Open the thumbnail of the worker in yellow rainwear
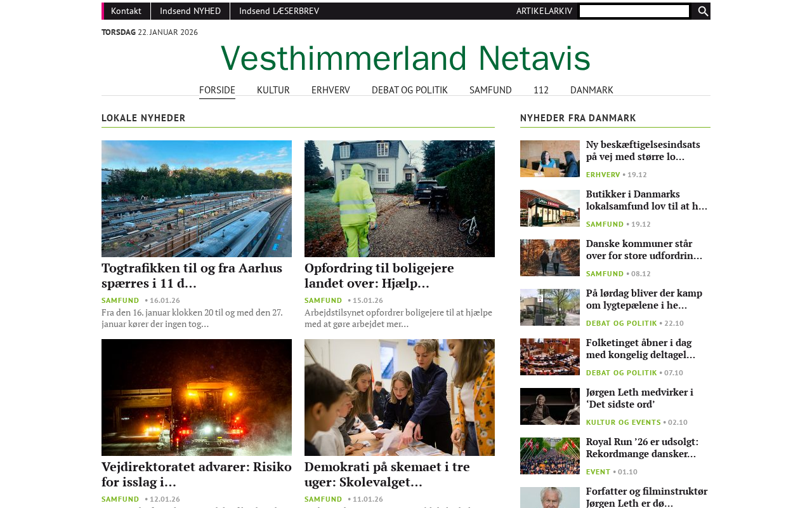Screen dimensions: 812x508 400,199
